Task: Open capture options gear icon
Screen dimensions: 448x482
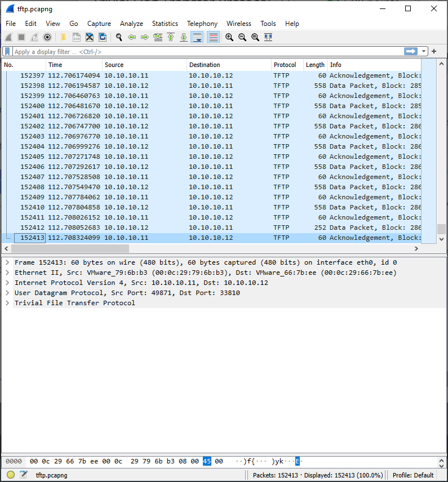Action: coord(47,37)
